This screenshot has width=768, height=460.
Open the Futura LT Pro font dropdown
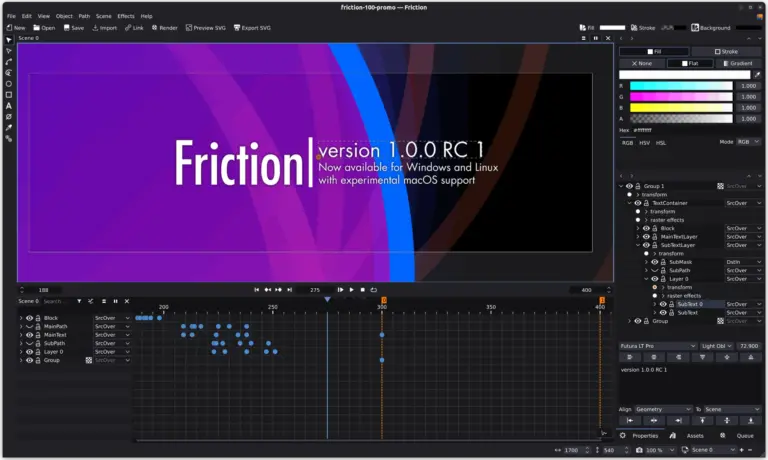pyautogui.click(x=657, y=346)
